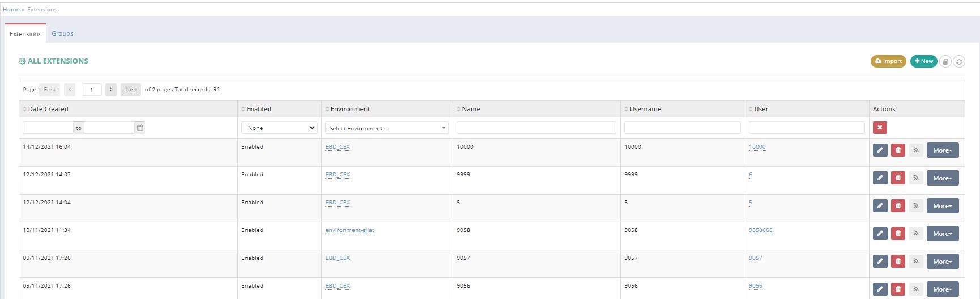Expand the More menu for extension 10000

[943, 150]
